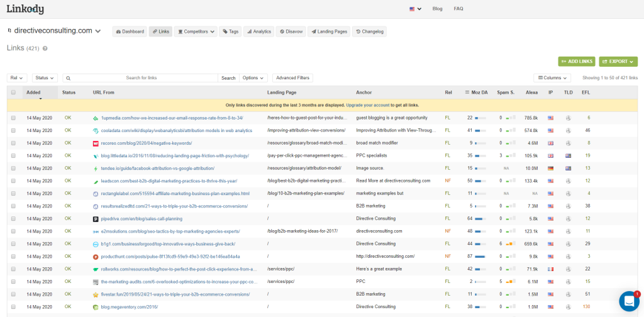Click the Spam Score bar for b1g1.com
Image resolution: width=644 pixels, height=317 pixels.
(x=511, y=244)
